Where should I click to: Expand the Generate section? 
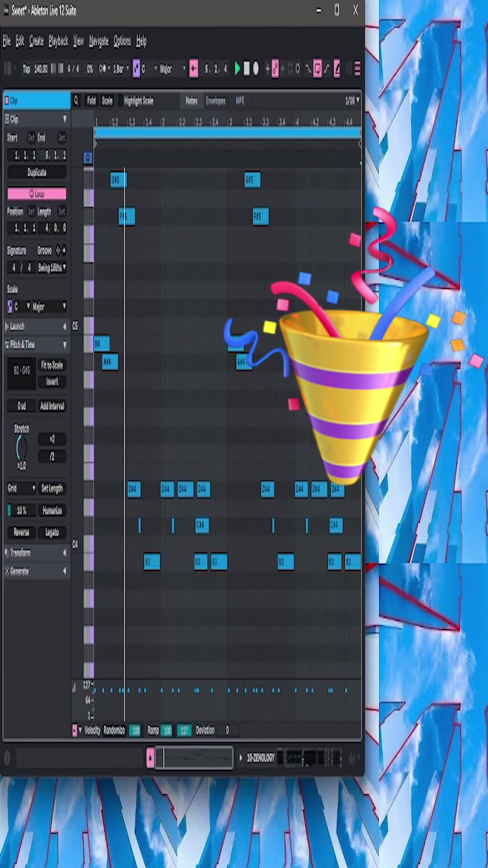coord(36,571)
